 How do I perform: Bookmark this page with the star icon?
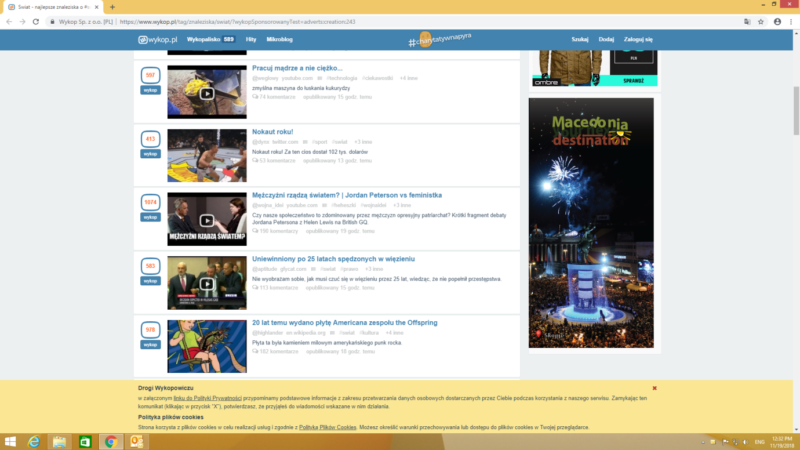click(761, 21)
